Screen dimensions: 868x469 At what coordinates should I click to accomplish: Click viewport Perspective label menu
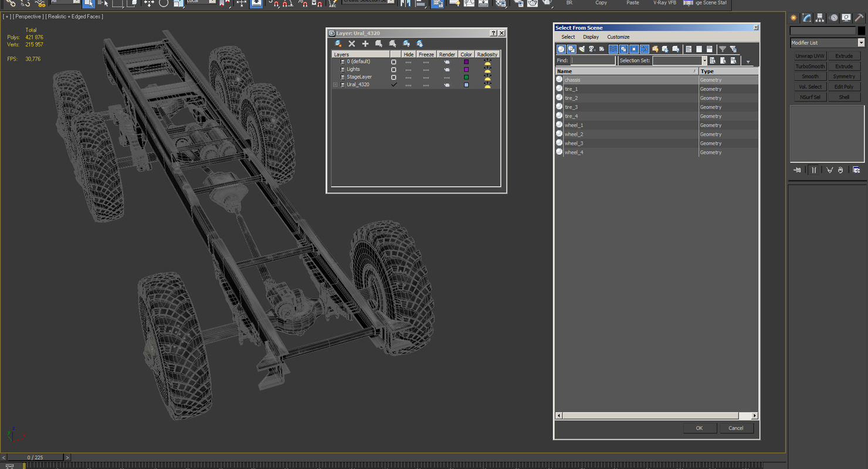click(28, 16)
